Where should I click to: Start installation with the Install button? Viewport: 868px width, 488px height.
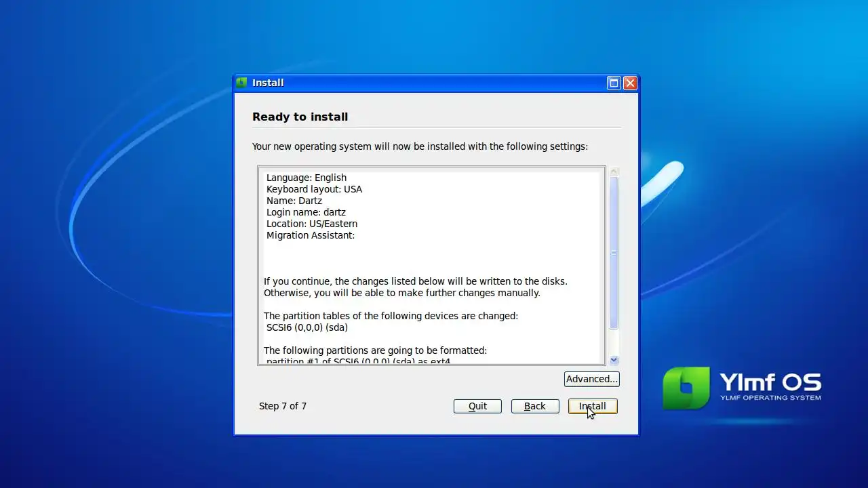click(x=593, y=406)
